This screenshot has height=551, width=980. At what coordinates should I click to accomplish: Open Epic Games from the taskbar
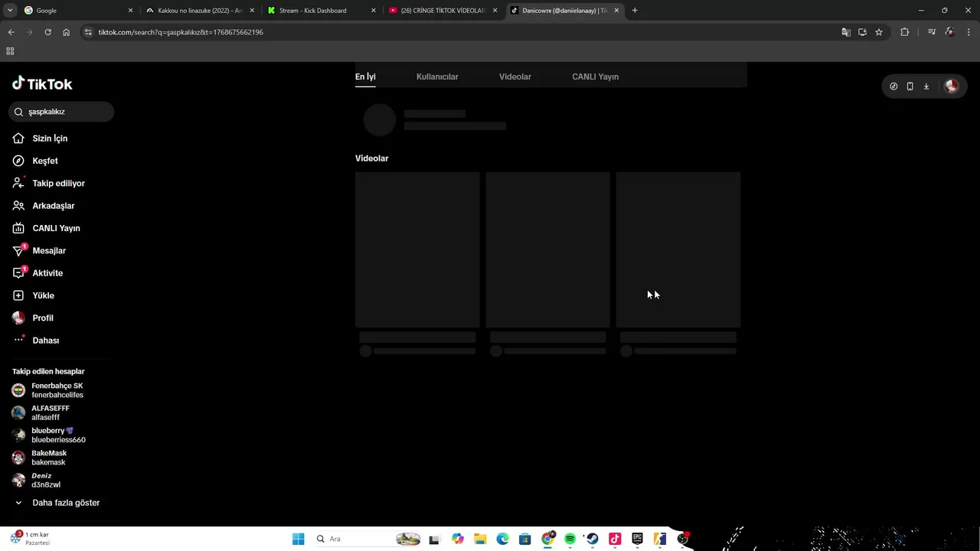(637, 539)
